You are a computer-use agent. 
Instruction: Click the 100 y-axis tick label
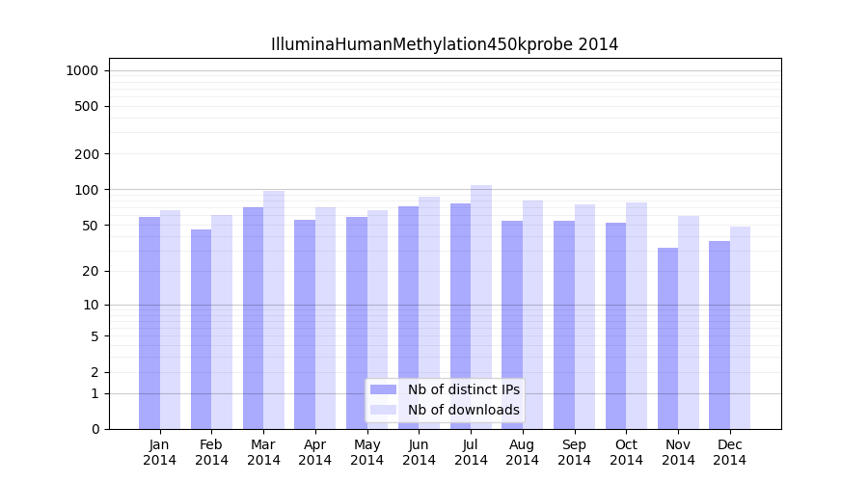[x=86, y=190]
